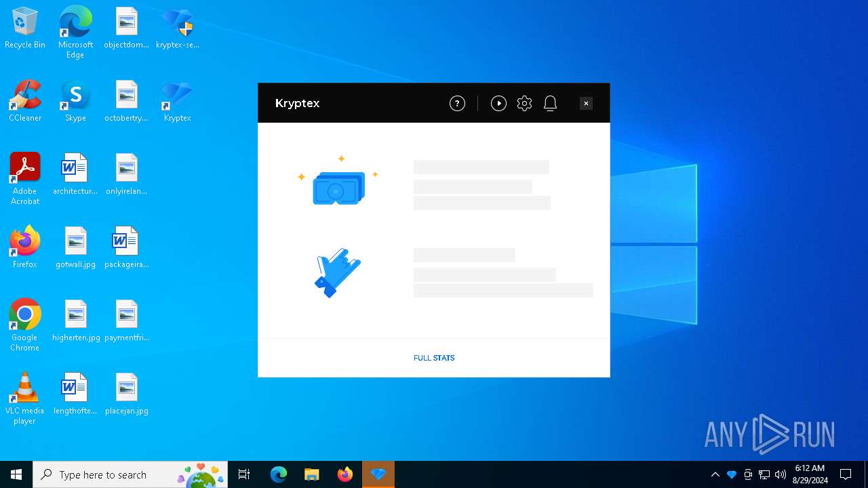
Task: Open the Action Center notifications
Action: tap(846, 474)
